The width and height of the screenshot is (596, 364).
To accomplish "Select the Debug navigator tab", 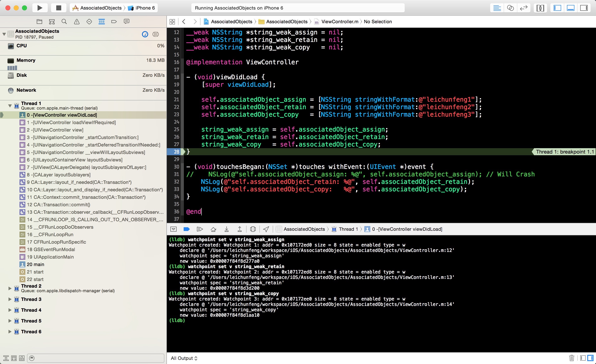I will [102, 22].
